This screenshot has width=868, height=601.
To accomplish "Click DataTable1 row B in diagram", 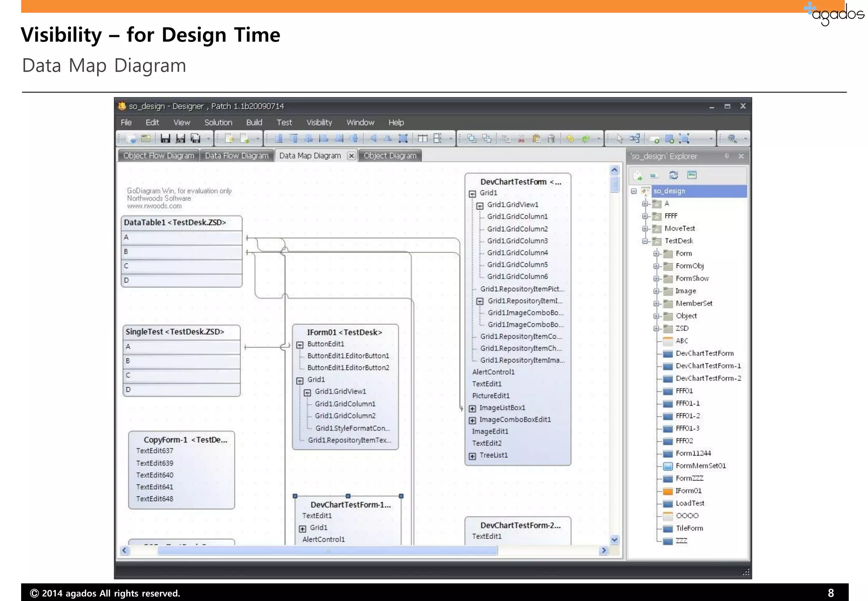I will 181,252.
